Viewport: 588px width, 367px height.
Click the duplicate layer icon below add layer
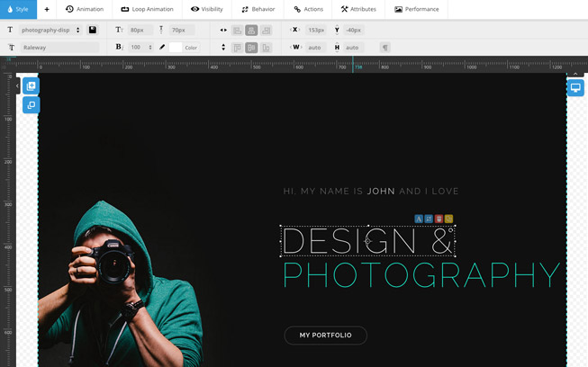[31, 105]
